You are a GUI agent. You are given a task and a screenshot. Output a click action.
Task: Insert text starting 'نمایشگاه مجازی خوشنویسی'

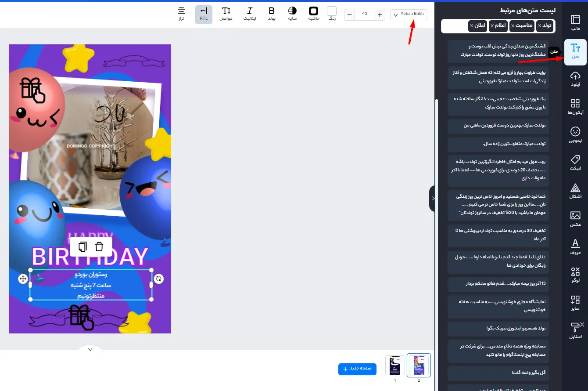(x=498, y=306)
